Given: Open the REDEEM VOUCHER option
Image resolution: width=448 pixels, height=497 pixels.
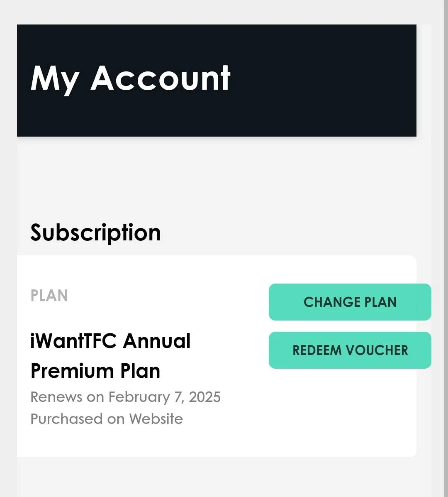Looking at the screenshot, I should coord(350,350).
